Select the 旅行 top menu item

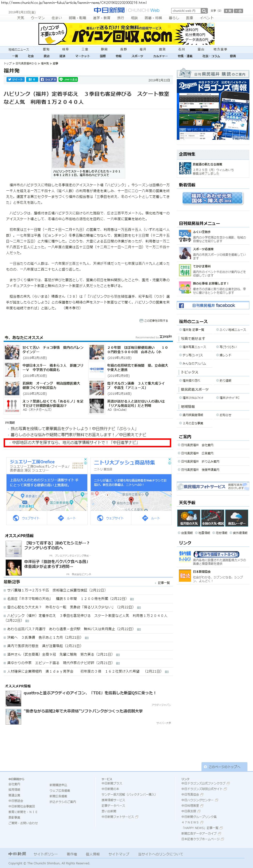(120, 18)
